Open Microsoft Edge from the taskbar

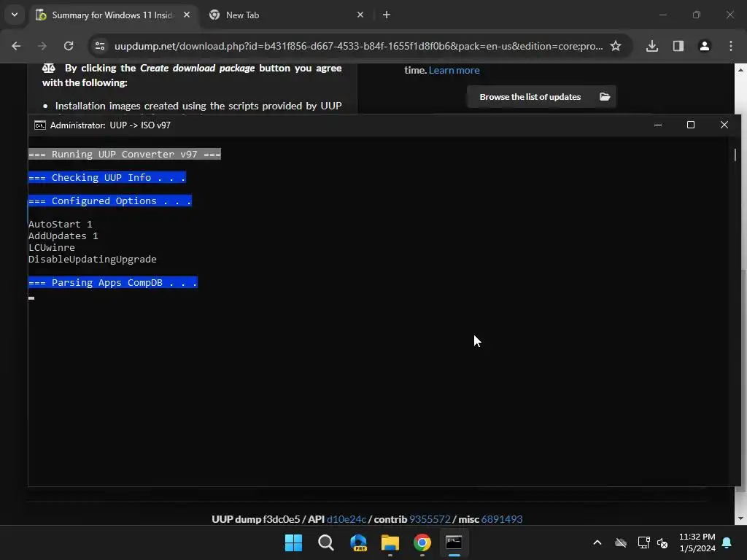coord(358,542)
